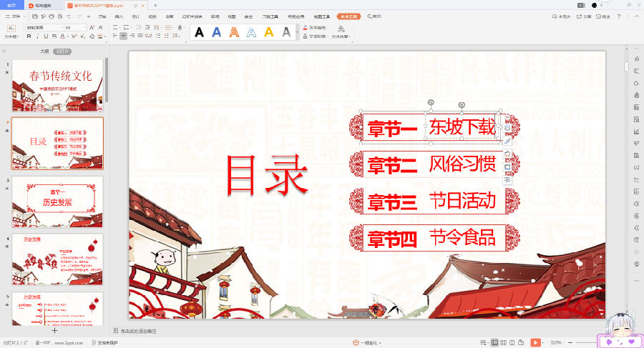Toggle underline text formatting

(46, 36)
